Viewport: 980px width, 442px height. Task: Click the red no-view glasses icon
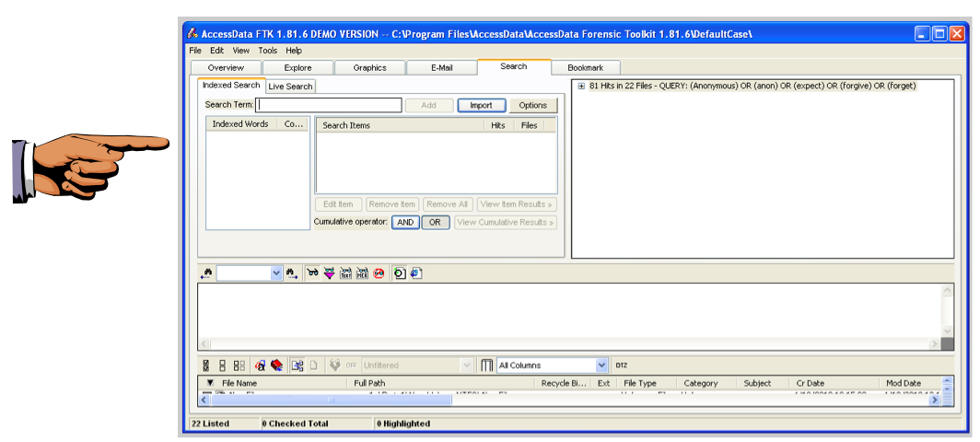click(379, 273)
